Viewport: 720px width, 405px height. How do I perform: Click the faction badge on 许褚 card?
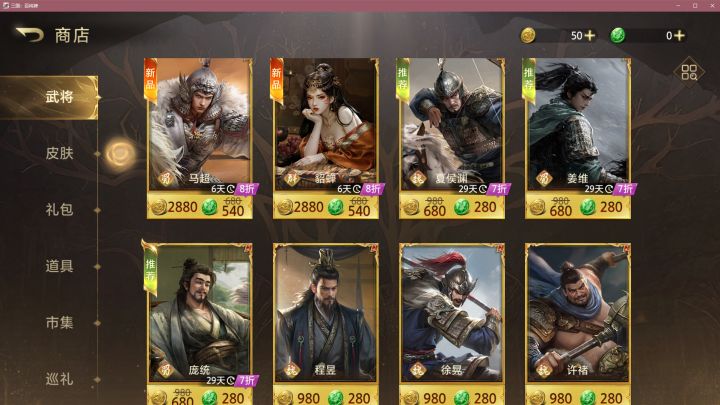544,370
